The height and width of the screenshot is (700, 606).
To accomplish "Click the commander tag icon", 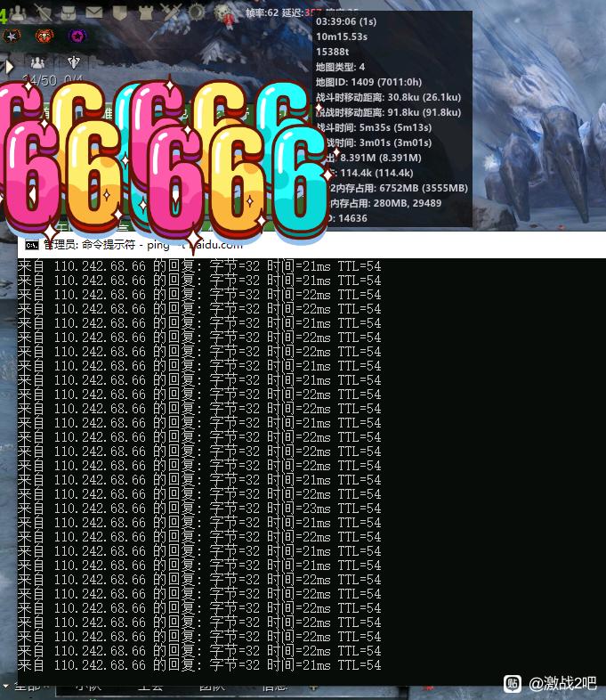I will click(74, 62).
